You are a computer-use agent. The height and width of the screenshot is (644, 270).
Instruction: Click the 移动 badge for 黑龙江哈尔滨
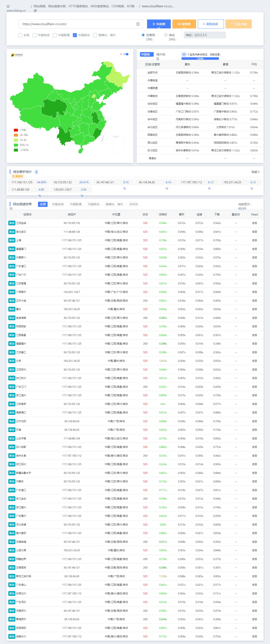12,576
